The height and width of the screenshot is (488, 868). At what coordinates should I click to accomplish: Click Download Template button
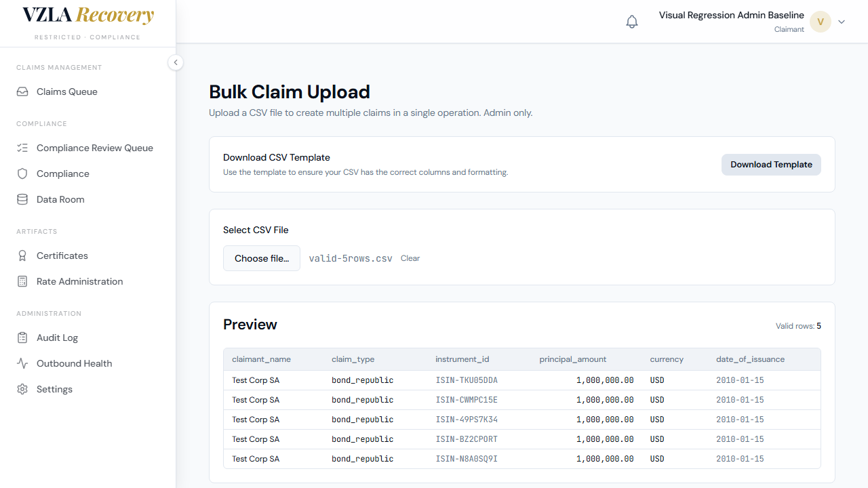coord(771,165)
